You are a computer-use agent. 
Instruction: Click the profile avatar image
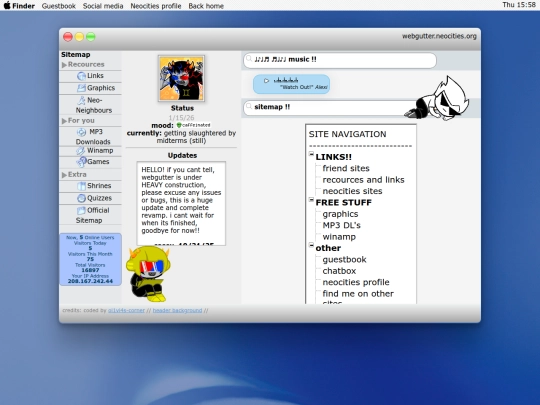[181, 79]
